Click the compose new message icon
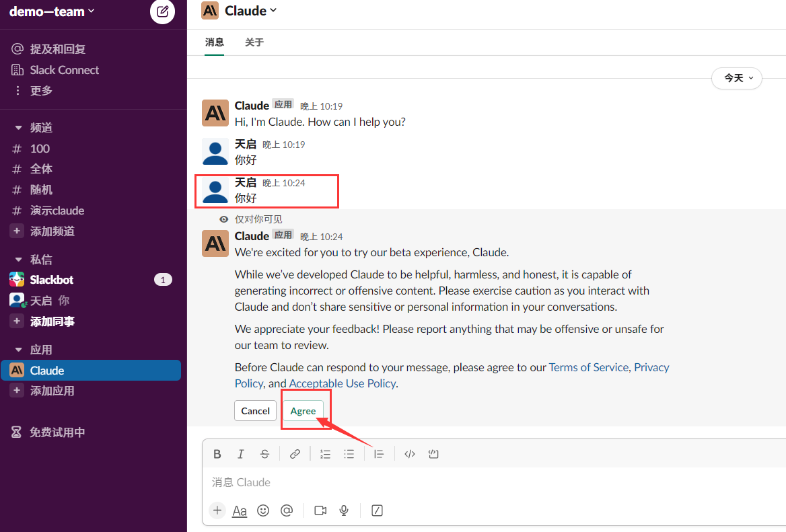 point(162,11)
